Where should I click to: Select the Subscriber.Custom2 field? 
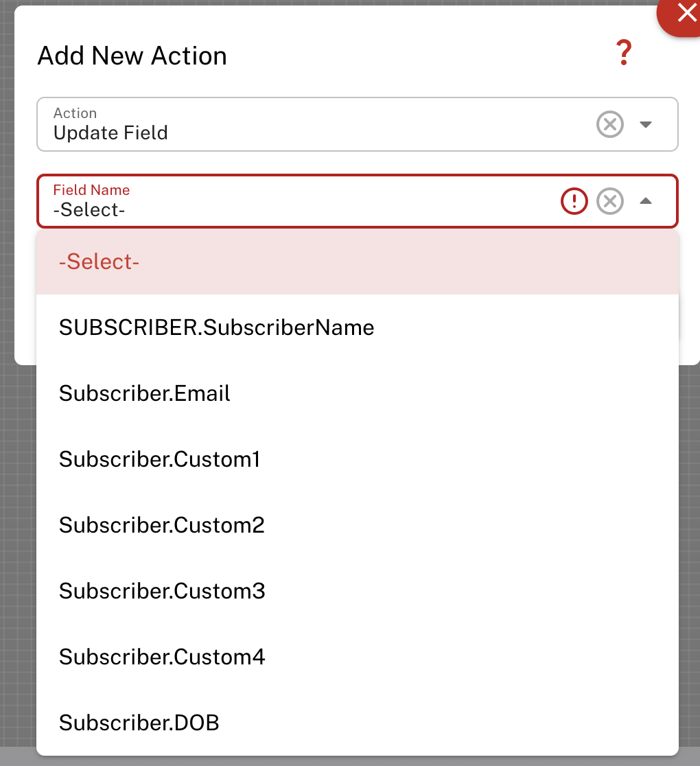click(161, 525)
